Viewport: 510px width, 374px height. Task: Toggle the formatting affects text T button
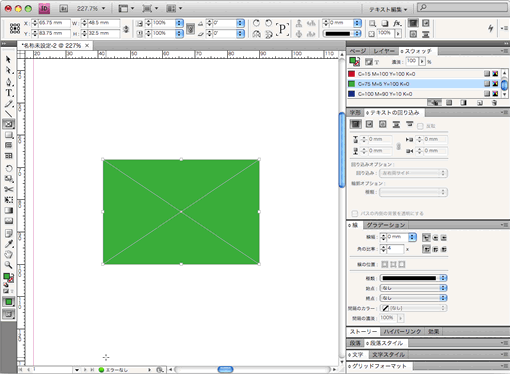coord(376,62)
